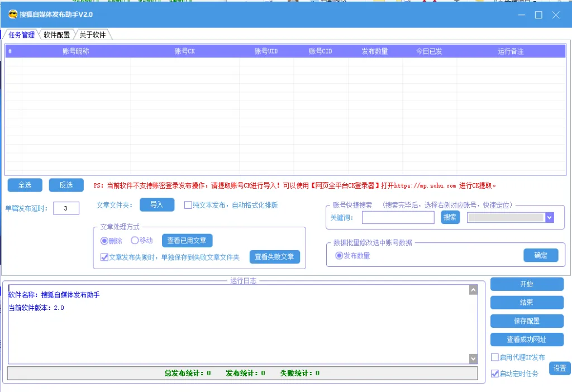Click the 账号昵称 column header
This screenshot has height=392, width=572.
tap(76, 51)
